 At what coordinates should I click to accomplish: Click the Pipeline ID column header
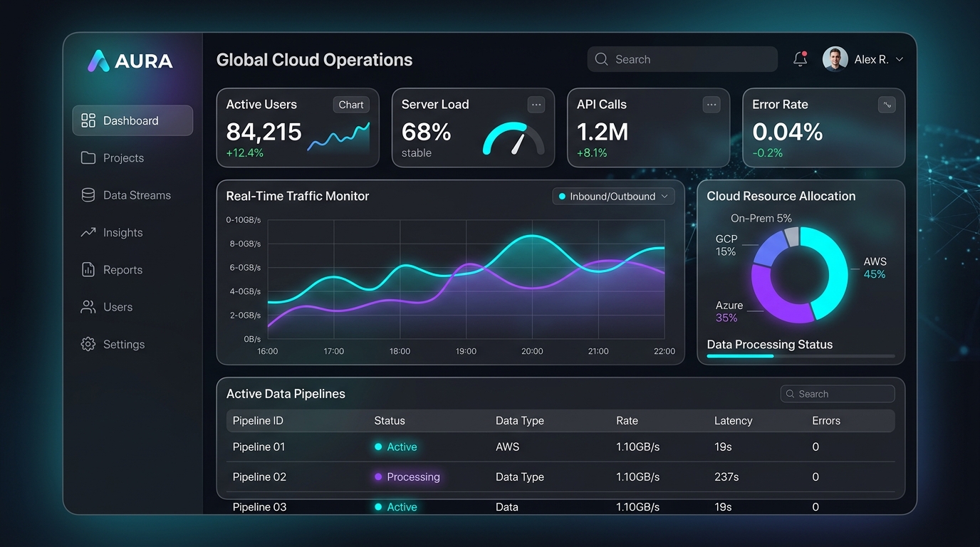(x=258, y=421)
